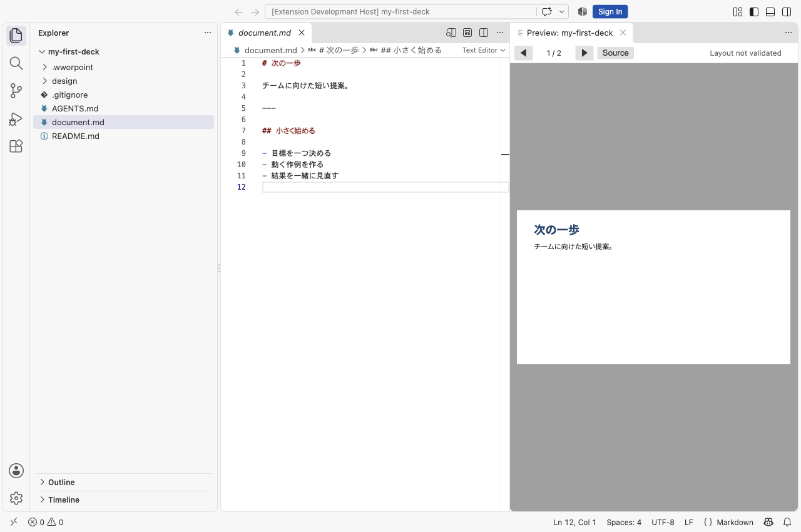Viewport: 801px width, 532px height.
Task: Close the document.md editor tab
Action: tap(302, 33)
